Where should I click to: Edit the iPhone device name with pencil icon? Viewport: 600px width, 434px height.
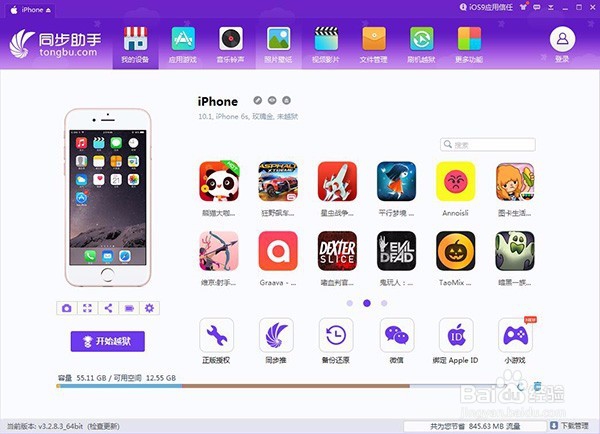pyautogui.click(x=258, y=100)
